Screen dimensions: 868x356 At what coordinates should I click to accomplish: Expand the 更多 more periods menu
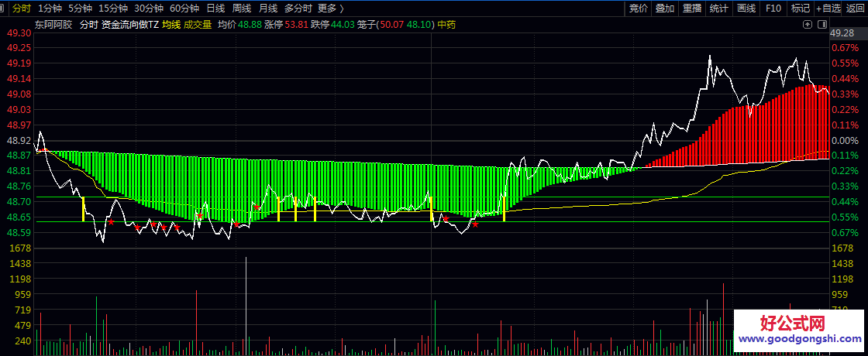[330, 9]
